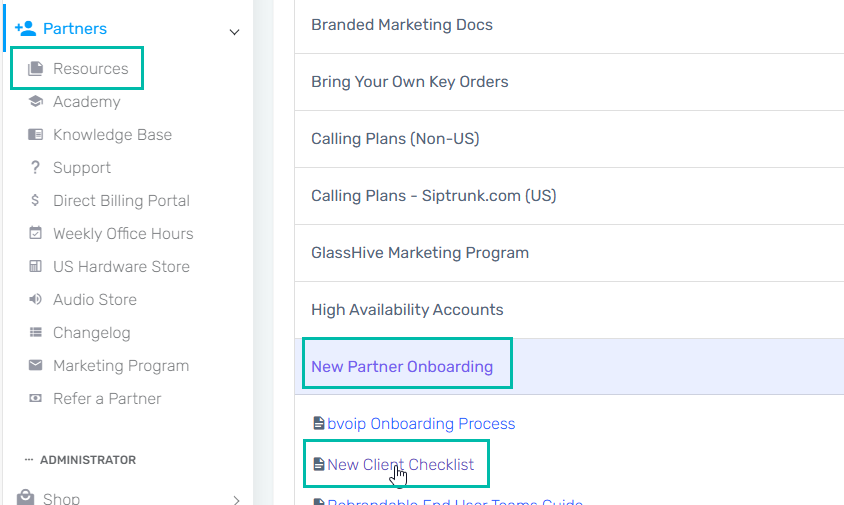Viewport: 844px width, 505px height.
Task: Collapse the Partners menu chevron
Action: (x=234, y=32)
